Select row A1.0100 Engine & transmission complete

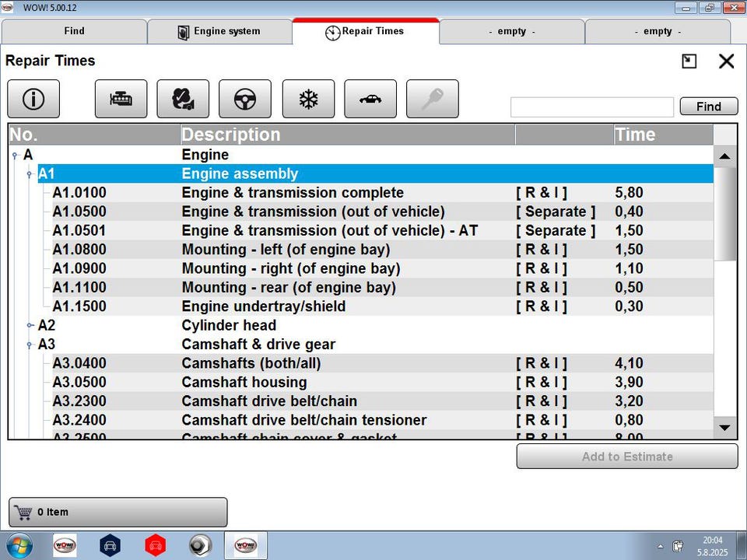[360, 193]
